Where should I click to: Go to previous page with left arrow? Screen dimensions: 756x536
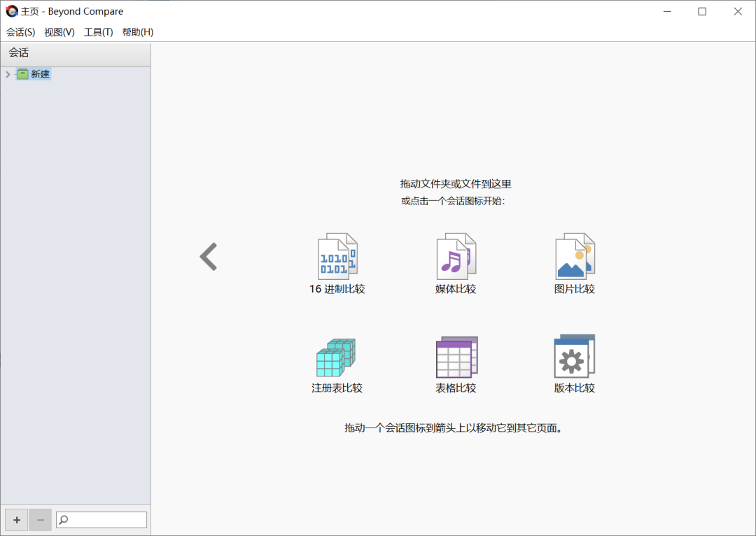click(x=209, y=257)
